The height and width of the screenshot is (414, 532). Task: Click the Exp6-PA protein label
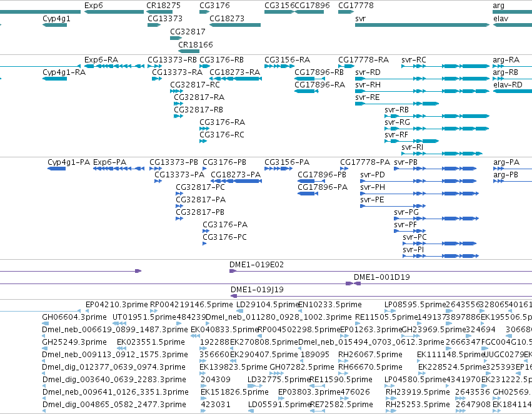[109, 162]
